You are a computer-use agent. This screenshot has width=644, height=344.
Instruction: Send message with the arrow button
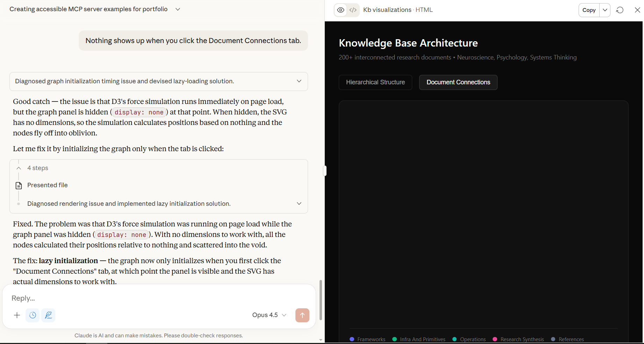point(302,315)
